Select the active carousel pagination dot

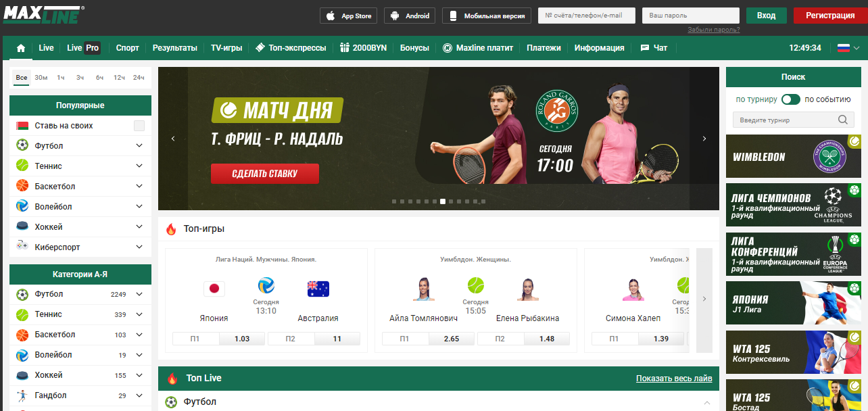(x=443, y=201)
